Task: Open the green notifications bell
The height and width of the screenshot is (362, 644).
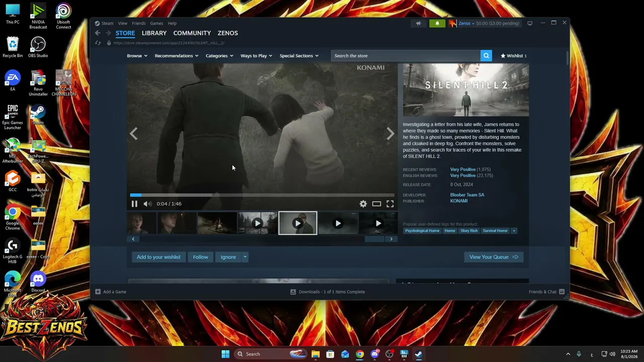Action: (437, 23)
